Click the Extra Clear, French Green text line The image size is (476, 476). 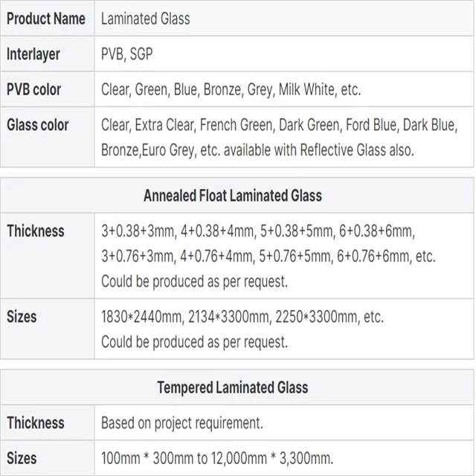(279, 125)
